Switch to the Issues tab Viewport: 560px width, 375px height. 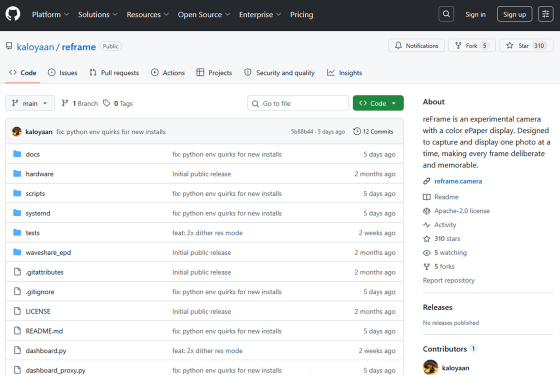[63, 73]
